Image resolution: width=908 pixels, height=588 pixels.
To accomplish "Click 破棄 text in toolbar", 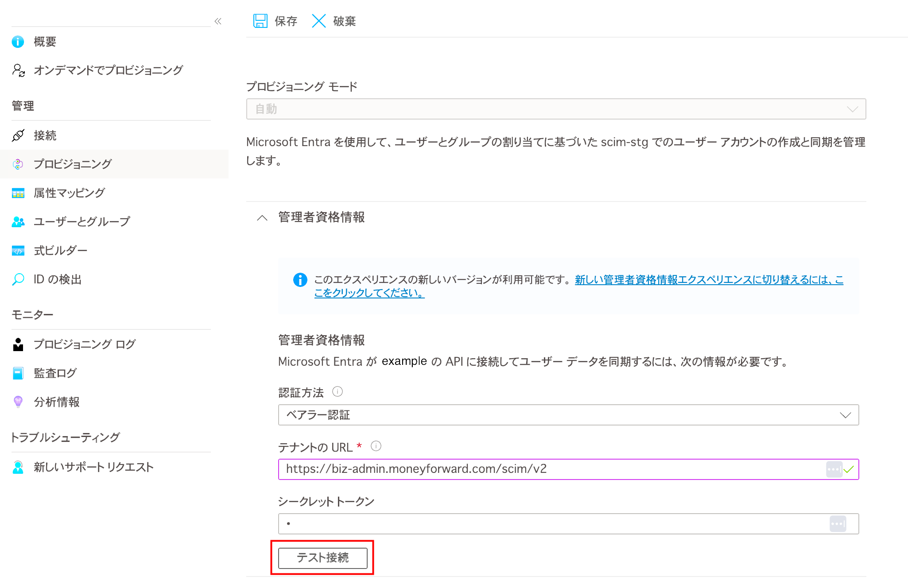I will point(345,21).
